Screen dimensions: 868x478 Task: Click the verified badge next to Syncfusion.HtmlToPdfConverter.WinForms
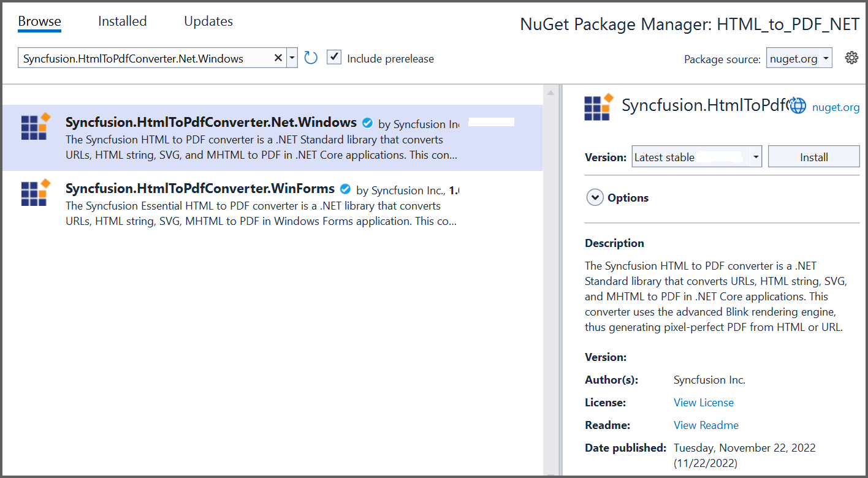[x=345, y=189]
